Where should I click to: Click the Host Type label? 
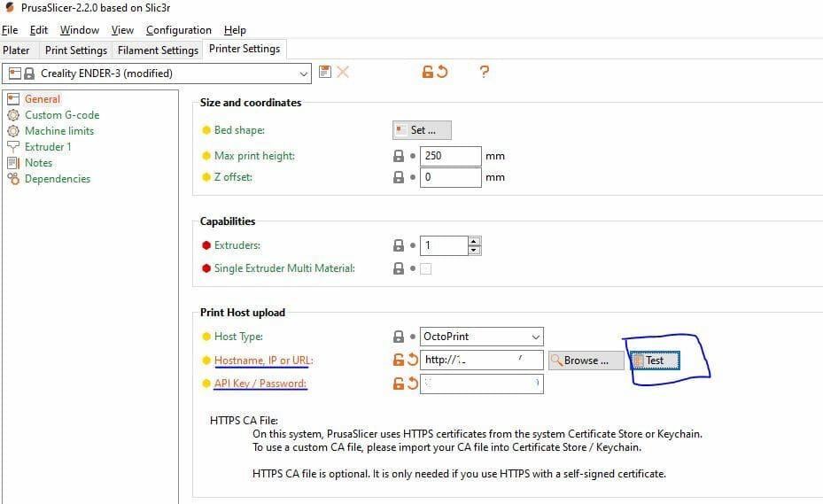coord(238,337)
